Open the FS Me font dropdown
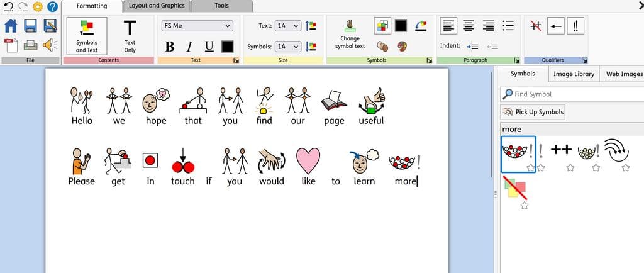The width and height of the screenshot is (644, 273). click(x=197, y=26)
